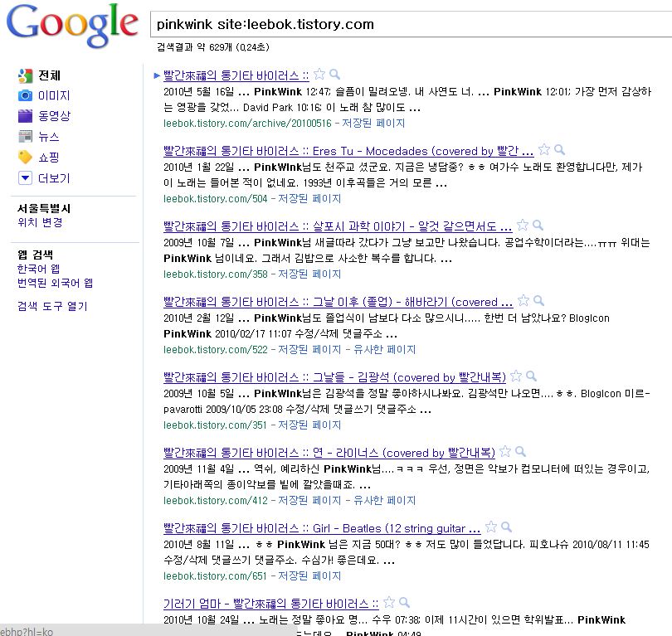672x636 pixels.
Task: Star the Eres Tu - Mocedades result
Action: click(544, 149)
